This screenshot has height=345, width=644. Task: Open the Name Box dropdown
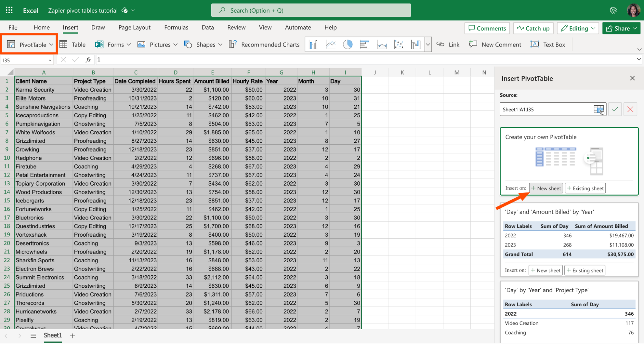tap(50, 60)
